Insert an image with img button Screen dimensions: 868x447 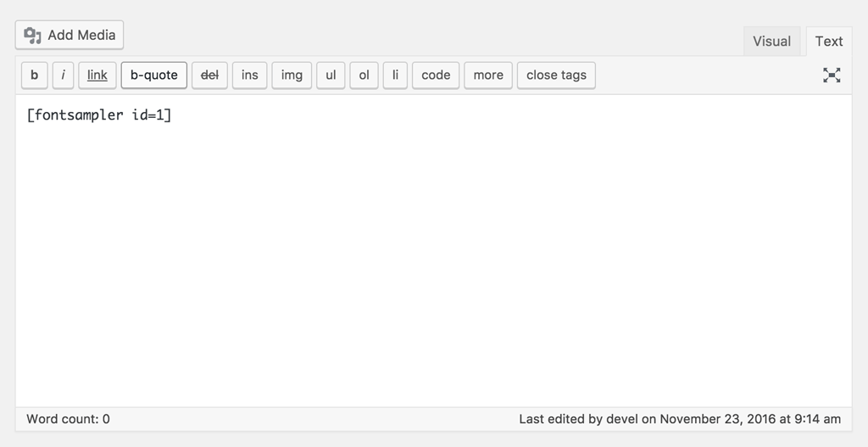[x=292, y=75]
